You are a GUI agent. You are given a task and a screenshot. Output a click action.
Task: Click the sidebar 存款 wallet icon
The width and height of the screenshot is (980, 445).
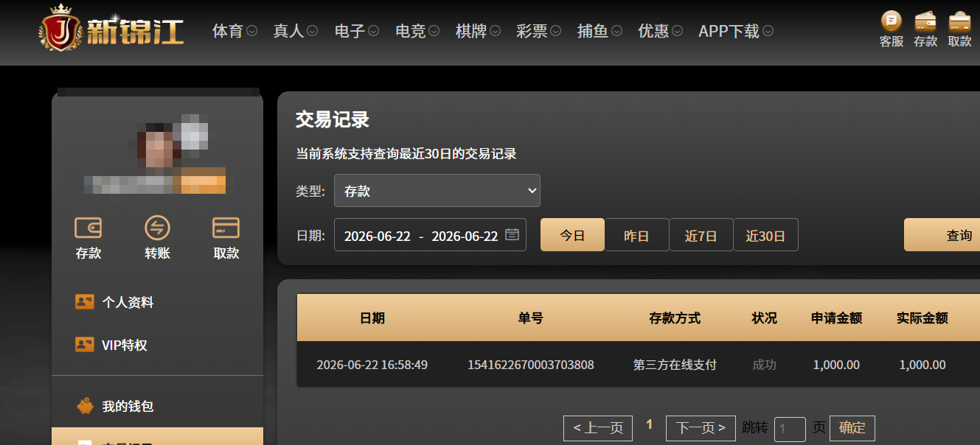88,228
